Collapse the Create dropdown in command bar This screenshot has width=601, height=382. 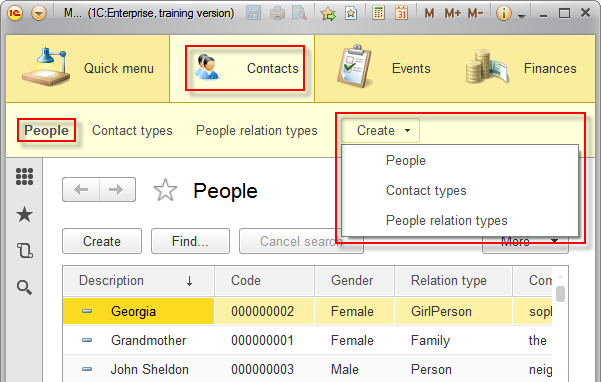coord(381,131)
